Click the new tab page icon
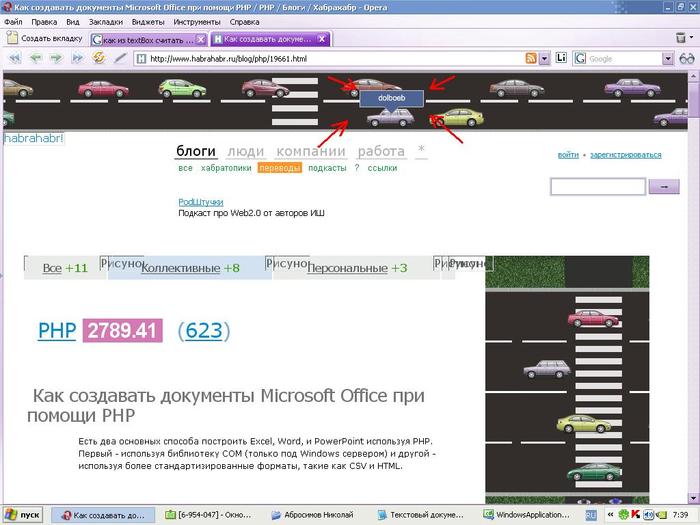Viewport: 700px width, 525px height. pyautogui.click(x=13, y=38)
